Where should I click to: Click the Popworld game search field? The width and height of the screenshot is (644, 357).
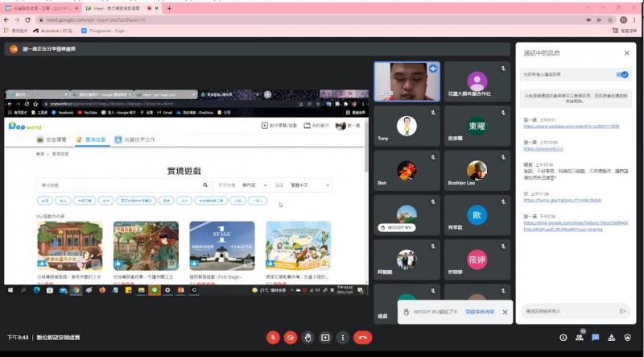pyautogui.click(x=120, y=185)
